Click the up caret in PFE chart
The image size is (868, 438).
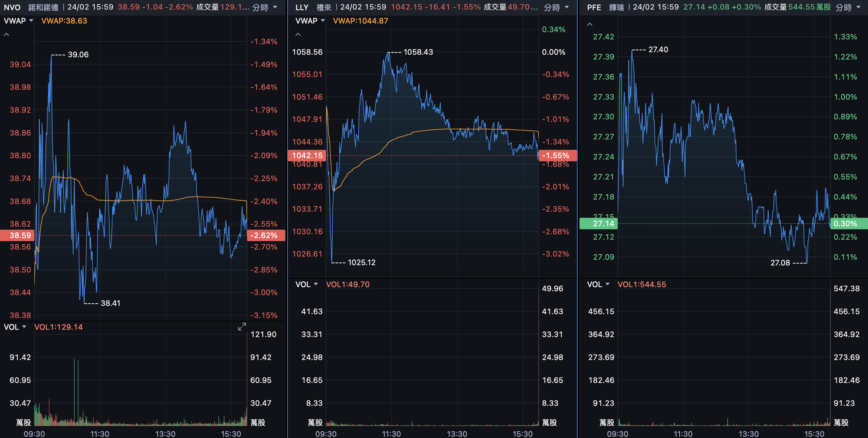coord(589,24)
